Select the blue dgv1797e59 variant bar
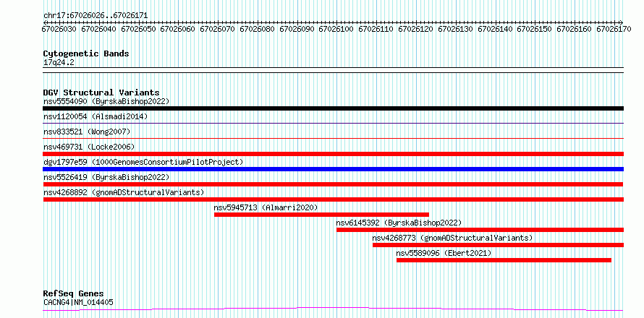The image size is (644, 318). tap(333, 169)
